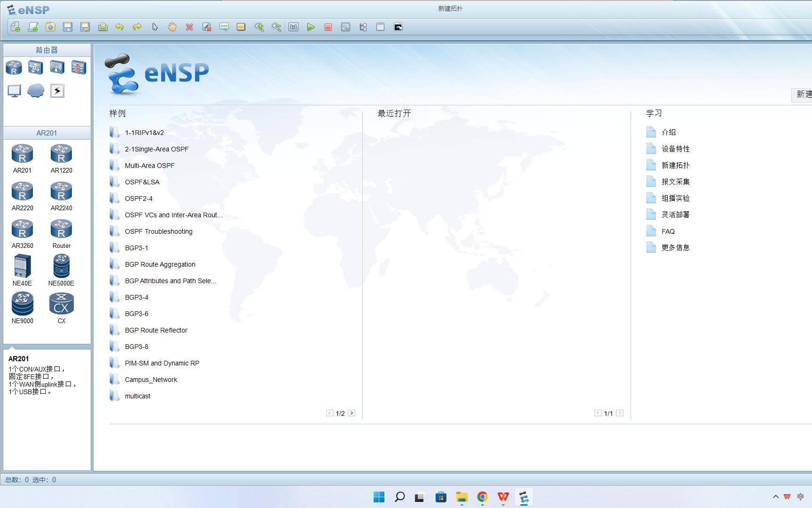Stop devices with the red stop icon
Viewport: 812px width, 508px height.
pos(328,27)
